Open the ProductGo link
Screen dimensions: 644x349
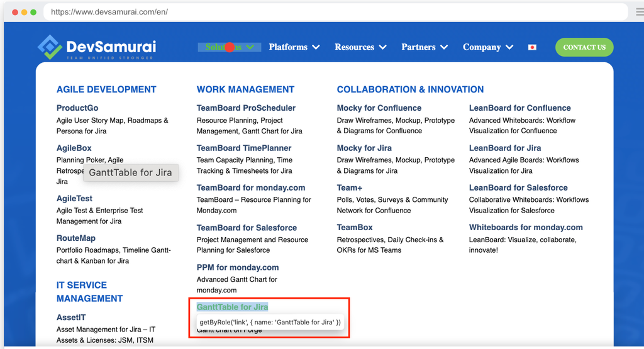(x=77, y=108)
